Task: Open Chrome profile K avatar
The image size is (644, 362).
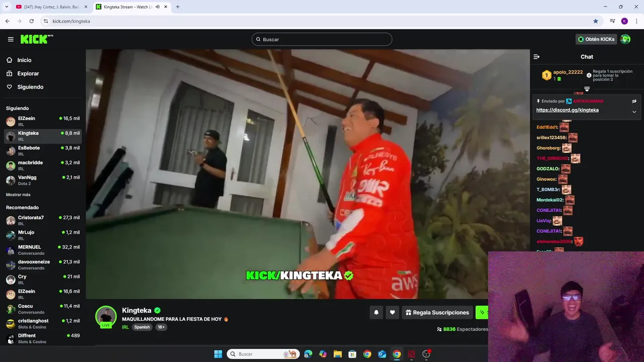Action: [x=624, y=21]
